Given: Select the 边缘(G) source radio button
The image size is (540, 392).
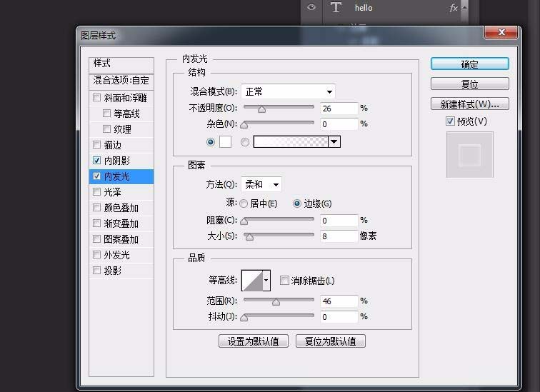Looking at the screenshot, I should click(x=297, y=203).
